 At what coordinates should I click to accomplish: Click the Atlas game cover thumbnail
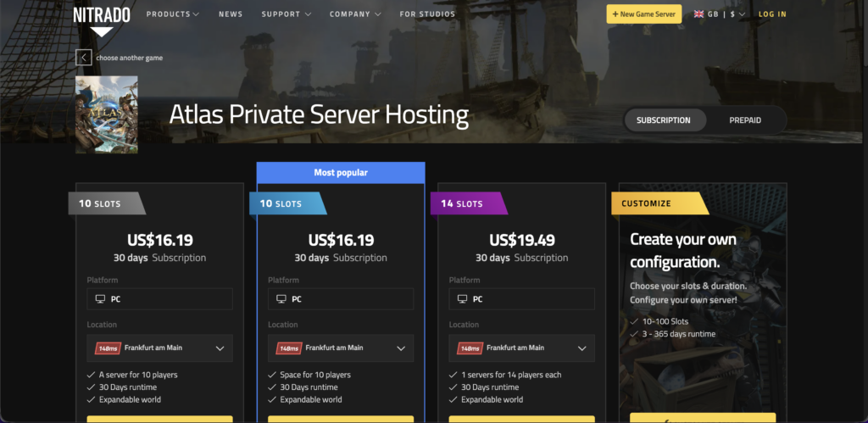pos(106,114)
